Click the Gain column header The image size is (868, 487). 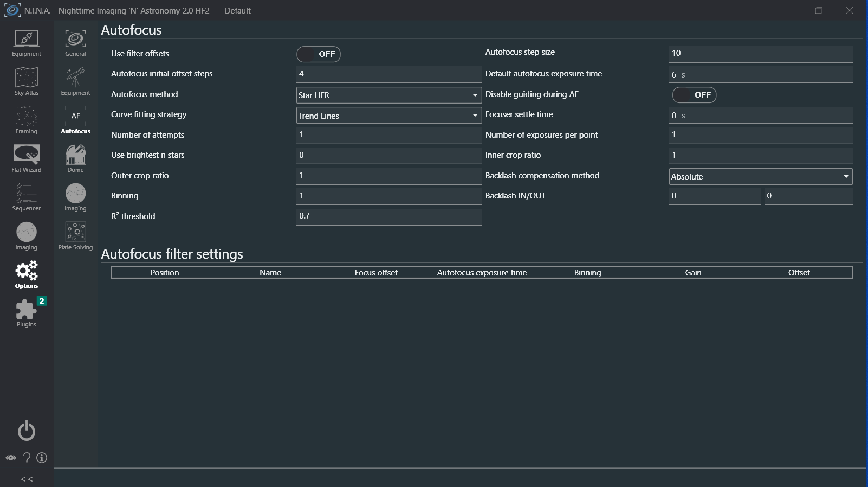[694, 273]
